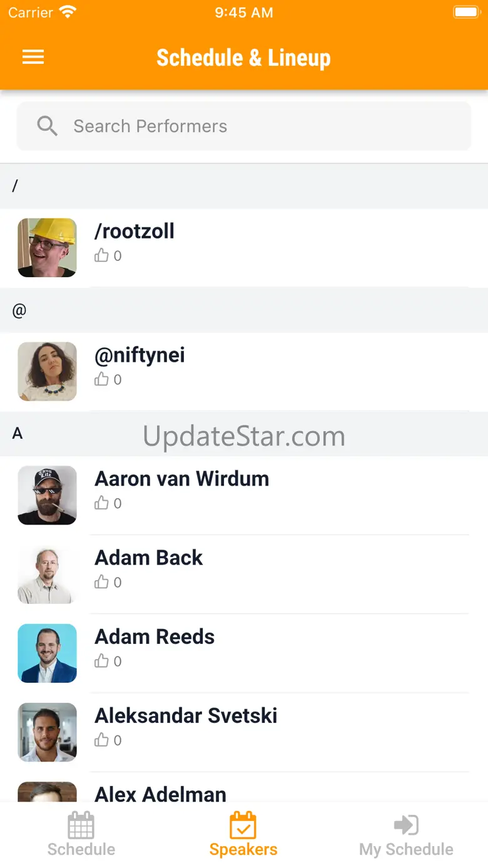Select Aleksandar Svetski name entry
Image resolution: width=488 pixels, height=868 pixels.
point(186,715)
